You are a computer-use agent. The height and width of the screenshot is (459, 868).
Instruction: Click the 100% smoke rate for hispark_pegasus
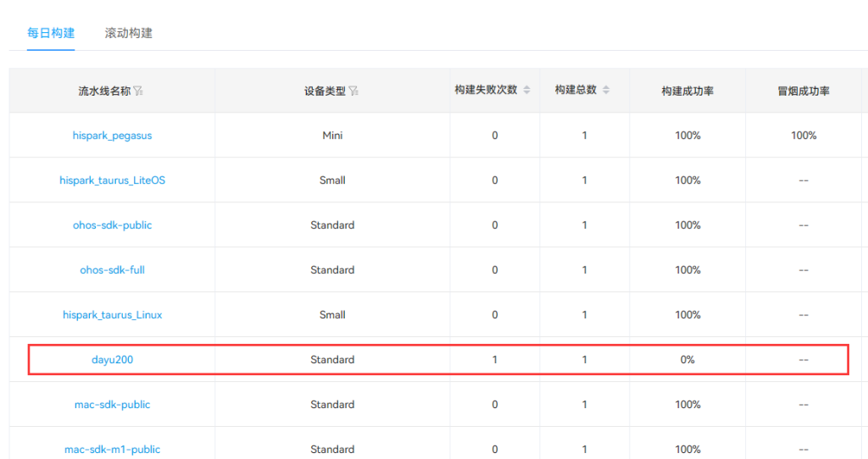pos(804,135)
